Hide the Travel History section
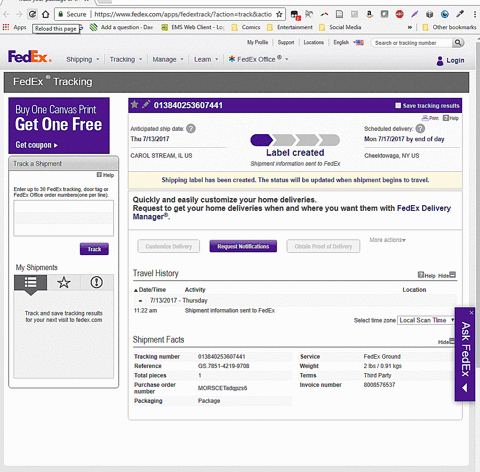The width and height of the screenshot is (480, 472). coord(447,275)
